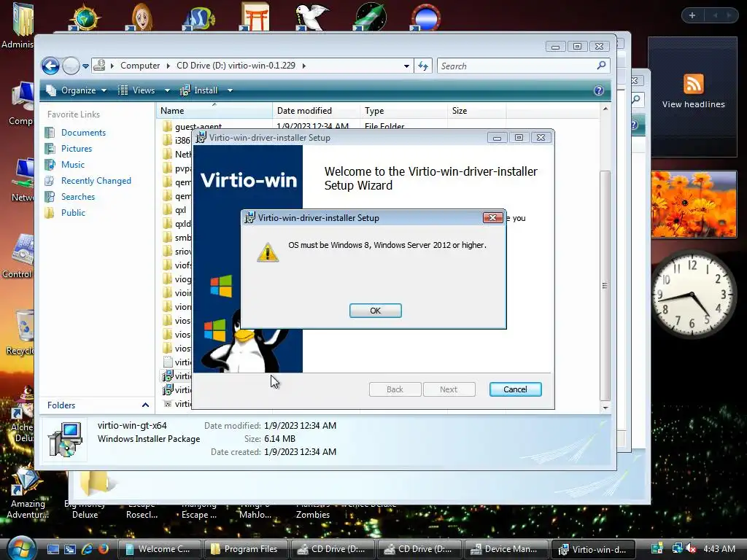
Task: Launch Internet Explorer from quick launch
Action: coord(87,549)
